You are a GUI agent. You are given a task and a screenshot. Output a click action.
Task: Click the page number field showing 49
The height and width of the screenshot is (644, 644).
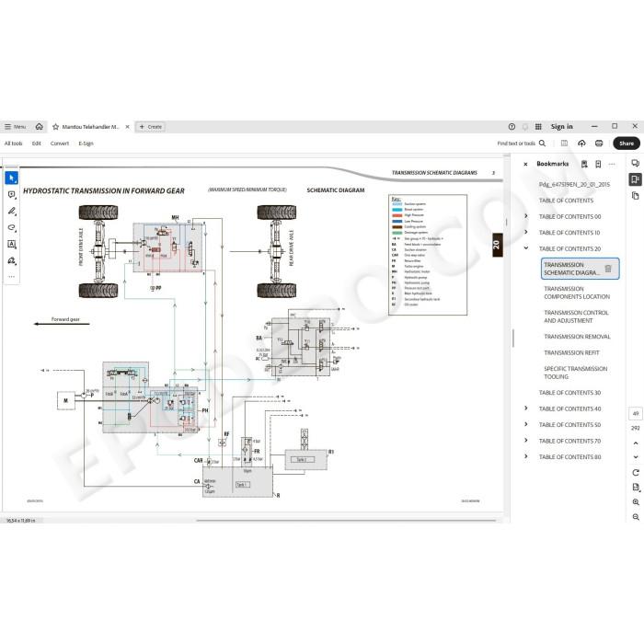pos(636,414)
